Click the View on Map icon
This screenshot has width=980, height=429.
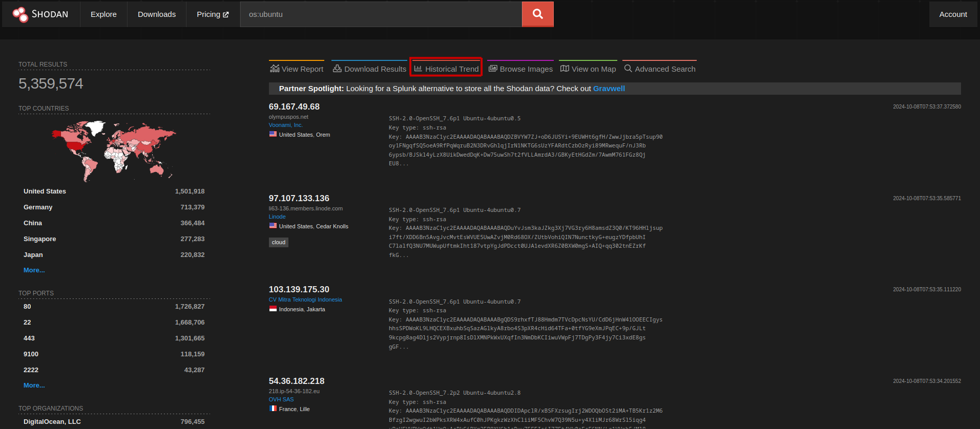click(565, 68)
